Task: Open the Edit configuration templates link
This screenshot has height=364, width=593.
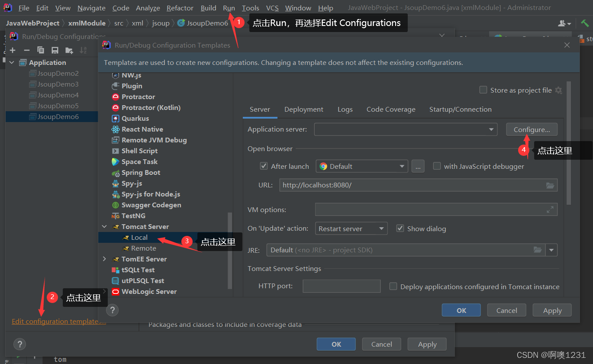Action: (59, 322)
